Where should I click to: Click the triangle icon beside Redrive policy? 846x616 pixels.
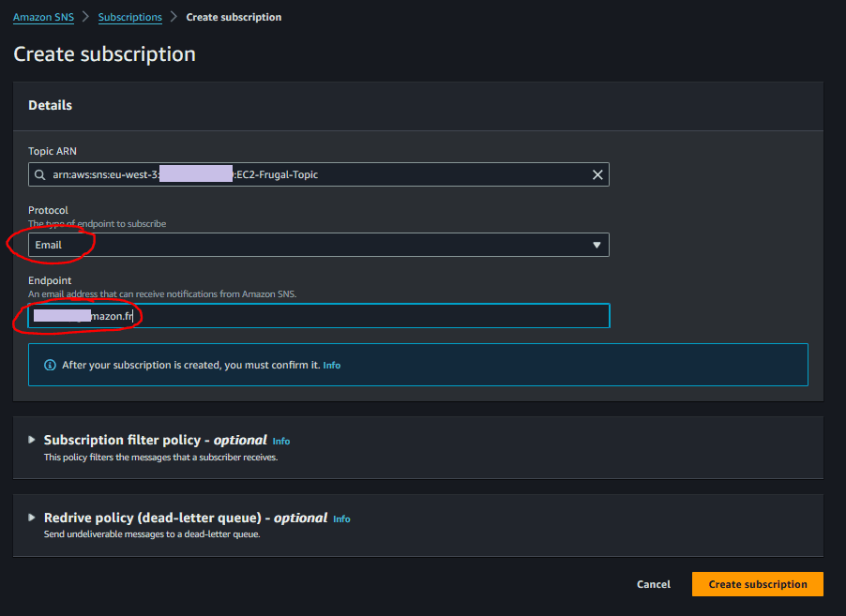pos(31,518)
